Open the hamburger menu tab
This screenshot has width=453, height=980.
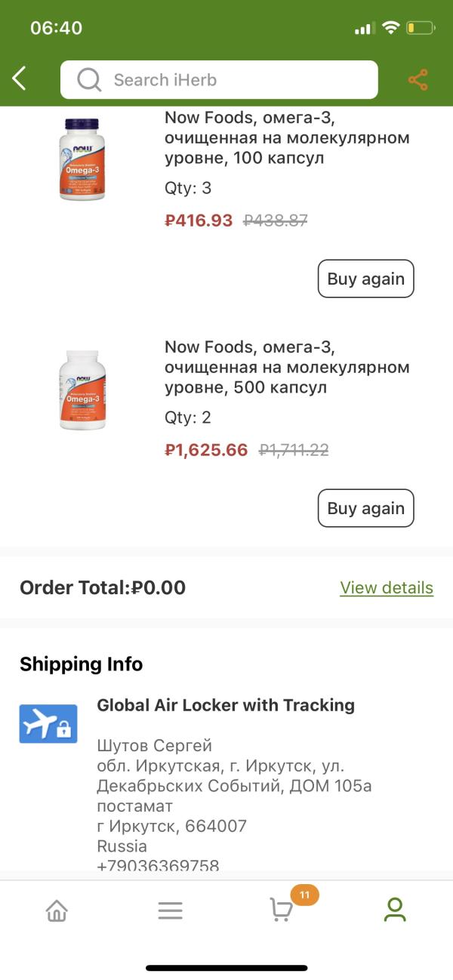coord(170,911)
